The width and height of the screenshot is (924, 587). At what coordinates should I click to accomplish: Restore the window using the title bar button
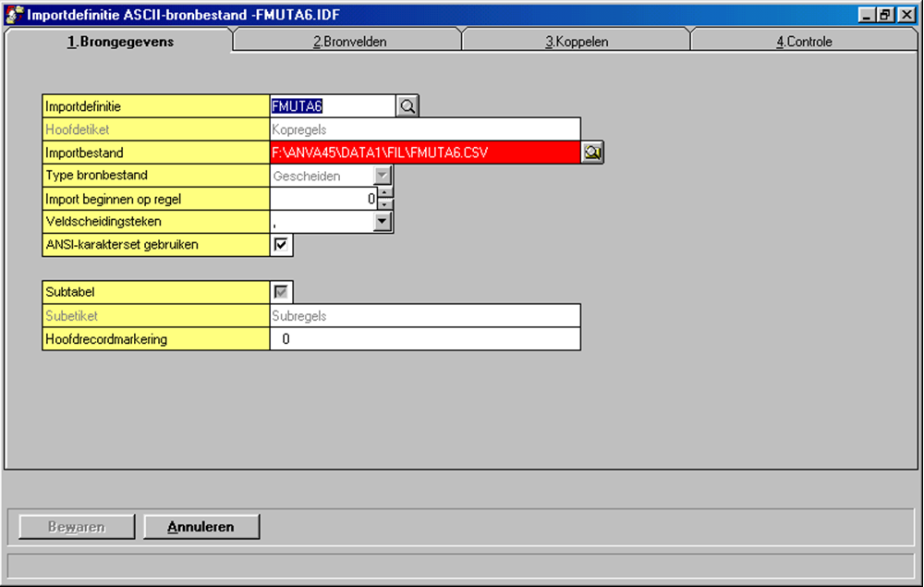(x=885, y=15)
